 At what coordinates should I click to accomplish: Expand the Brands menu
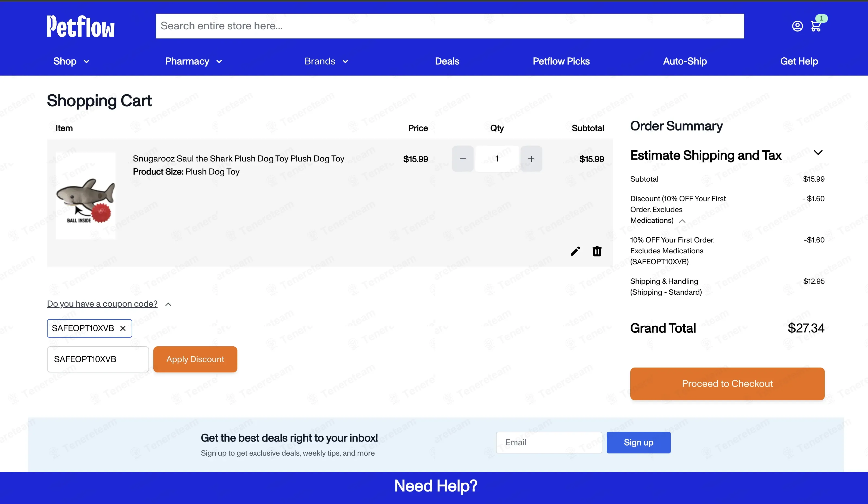pos(326,61)
